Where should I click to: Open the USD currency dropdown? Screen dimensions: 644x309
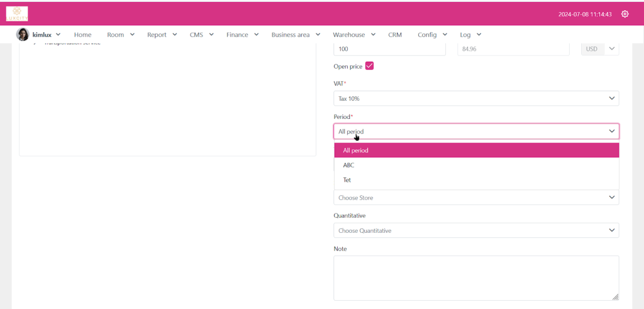(600, 49)
